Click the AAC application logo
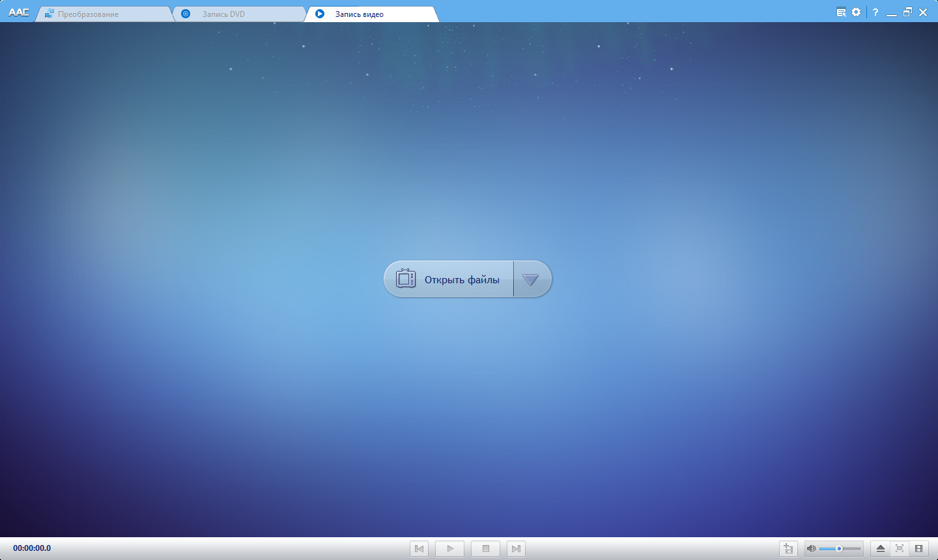The width and height of the screenshot is (938, 560). (x=19, y=11)
